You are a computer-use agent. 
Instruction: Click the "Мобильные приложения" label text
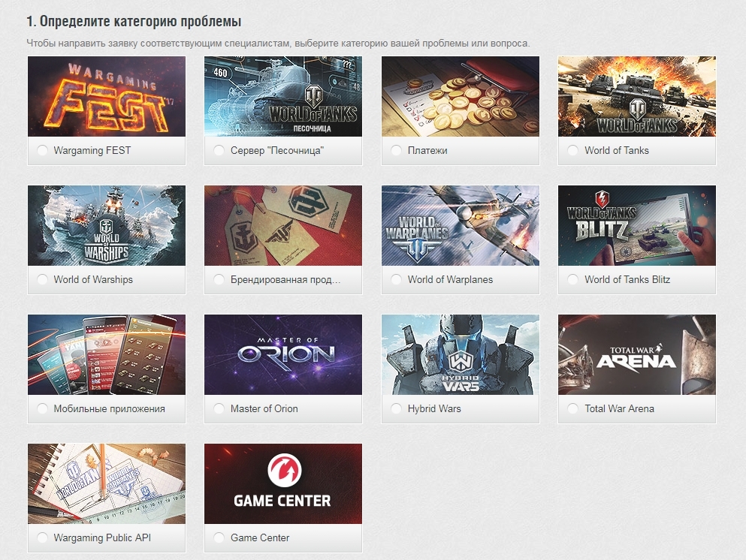[110, 409]
